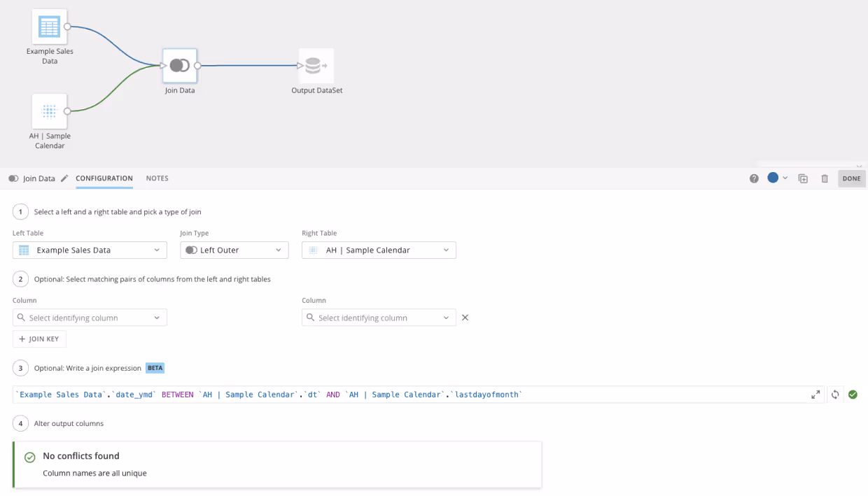Remove the join key pair with X
Screen dimensions: 868x496
(465, 318)
